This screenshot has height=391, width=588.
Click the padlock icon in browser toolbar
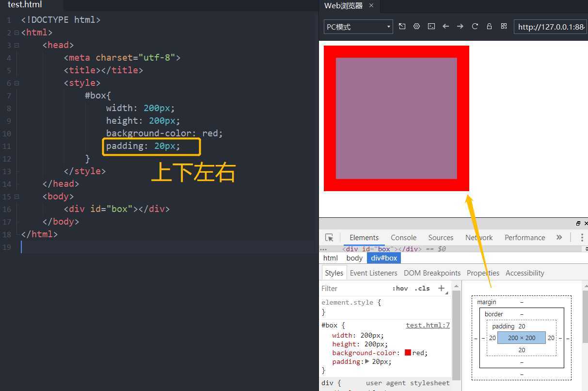click(489, 26)
